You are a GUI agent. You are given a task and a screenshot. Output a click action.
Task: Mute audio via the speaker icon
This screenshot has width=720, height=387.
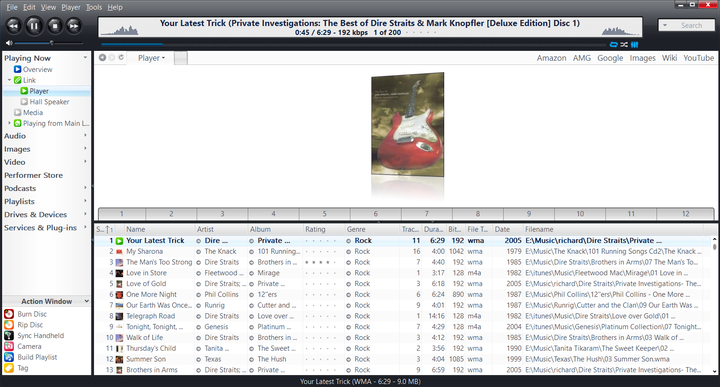(x=9, y=43)
